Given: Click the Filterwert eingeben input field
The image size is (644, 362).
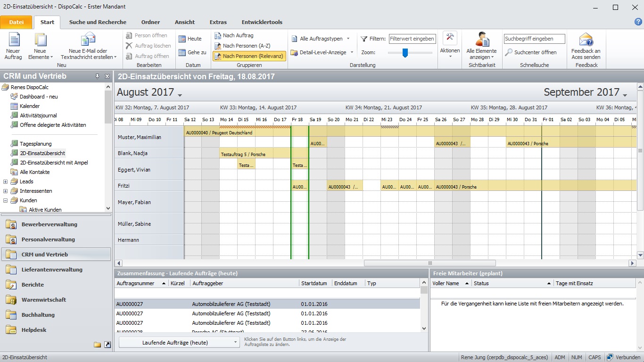Looking at the screenshot, I should click(412, 39).
